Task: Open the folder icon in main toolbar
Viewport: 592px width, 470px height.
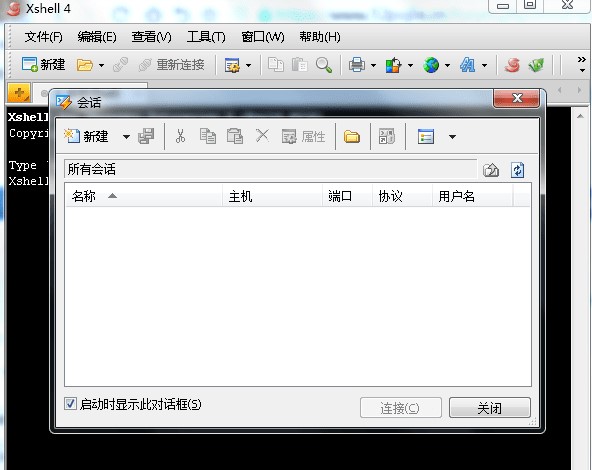Action: (85, 65)
